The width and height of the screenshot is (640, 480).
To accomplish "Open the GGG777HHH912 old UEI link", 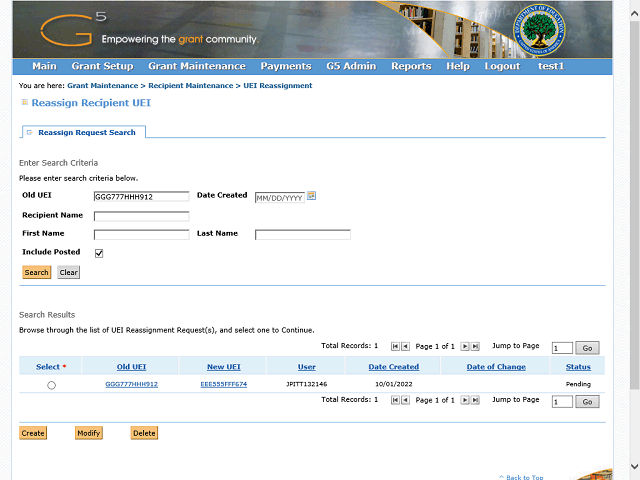I will click(x=131, y=384).
